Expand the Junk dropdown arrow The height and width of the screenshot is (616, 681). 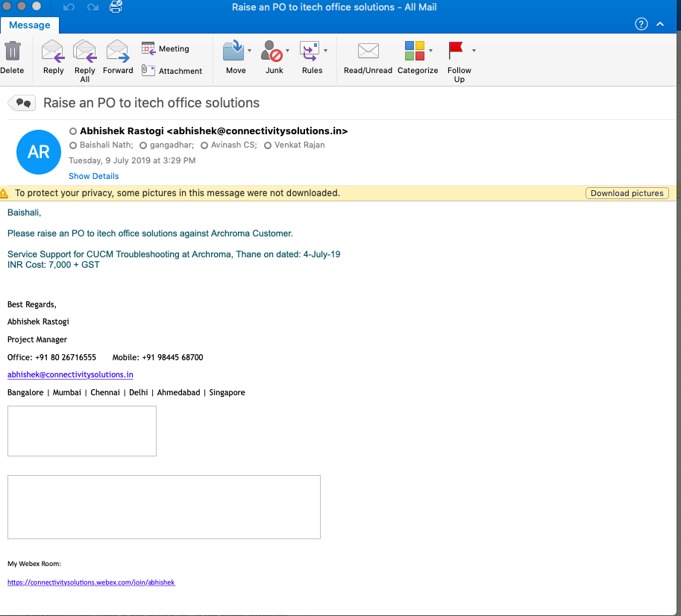(x=287, y=51)
